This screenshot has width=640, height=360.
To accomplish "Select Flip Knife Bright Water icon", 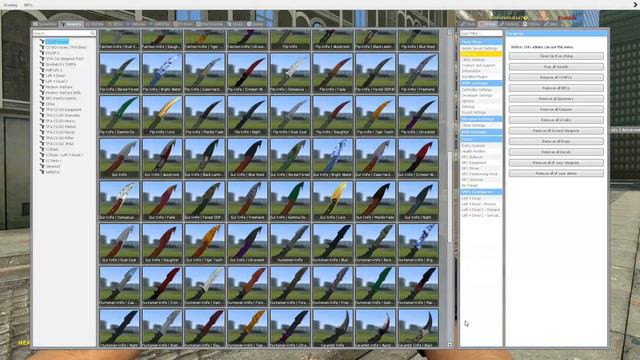I will pos(162,73).
